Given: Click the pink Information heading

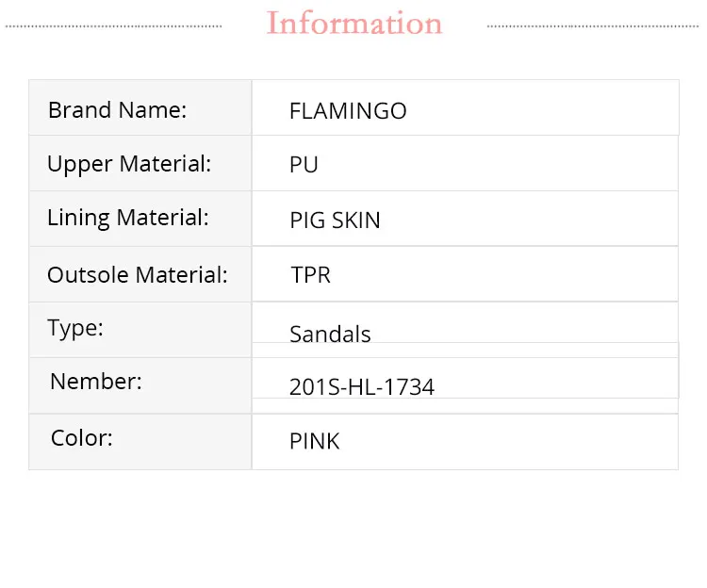Looking at the screenshot, I should click(x=354, y=24).
